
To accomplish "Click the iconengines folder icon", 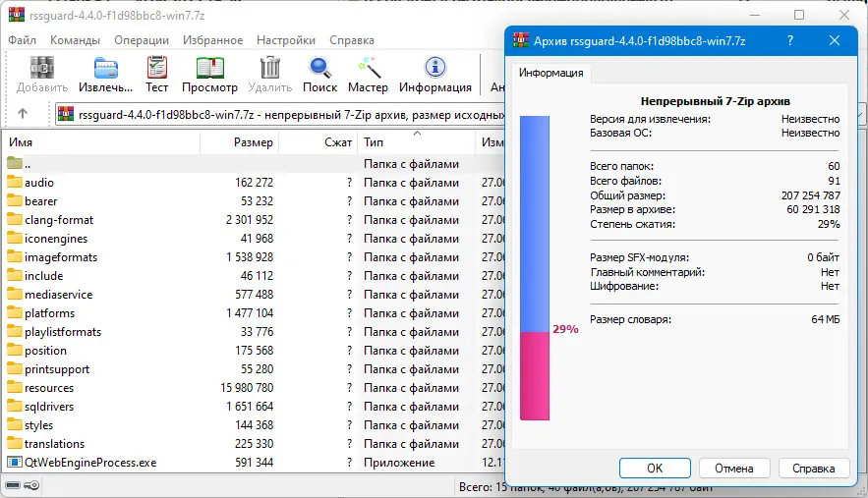I will [15, 239].
